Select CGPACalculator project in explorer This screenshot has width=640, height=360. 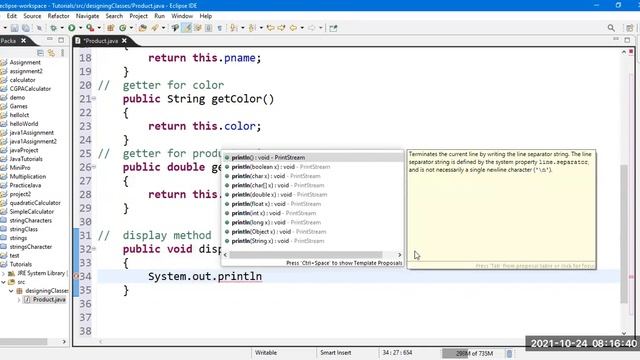click(x=30, y=89)
